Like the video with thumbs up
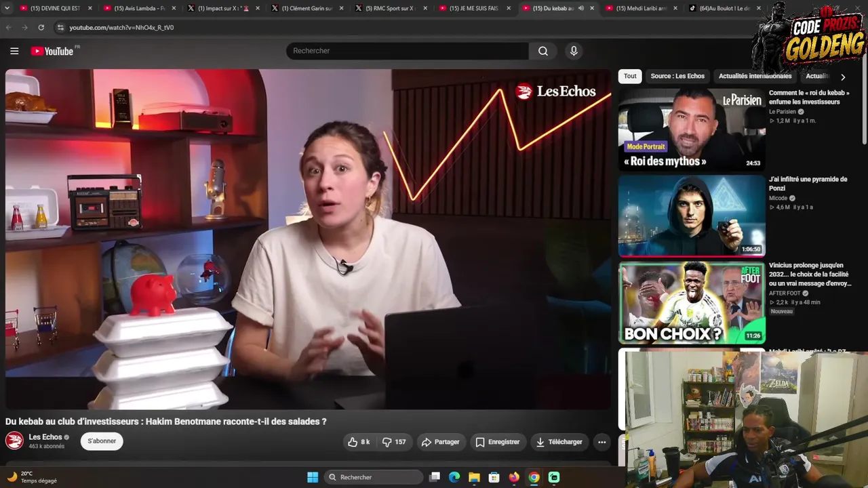 tap(359, 442)
